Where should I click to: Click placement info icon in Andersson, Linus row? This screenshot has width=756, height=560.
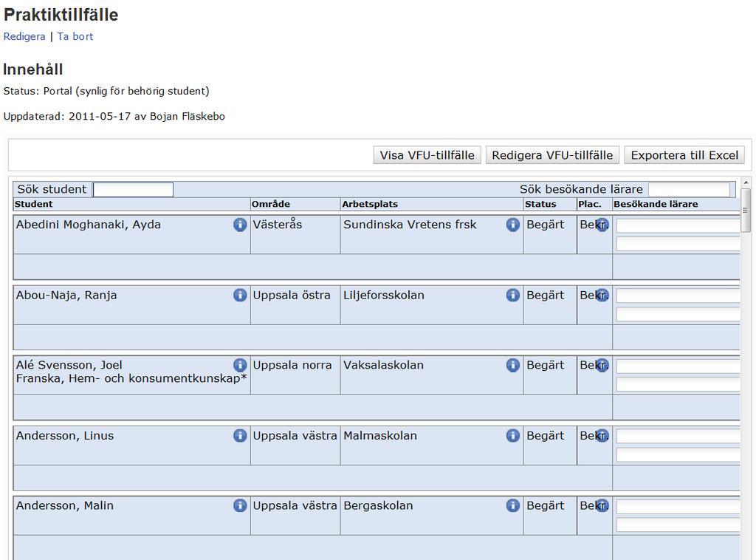(602, 436)
